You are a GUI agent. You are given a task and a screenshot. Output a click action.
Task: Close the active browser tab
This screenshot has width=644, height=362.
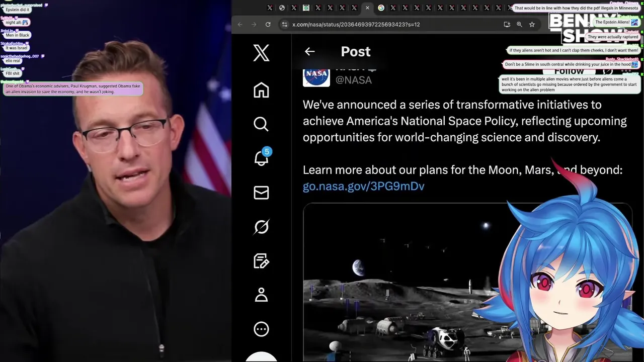click(367, 8)
